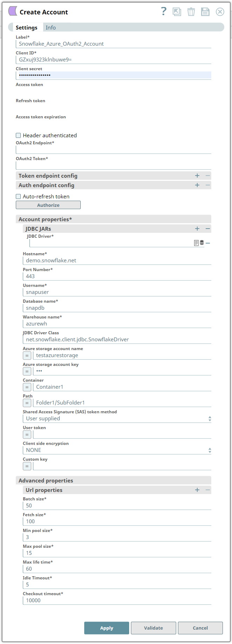Open the help documentation icon
The height and width of the screenshot is (644, 232).
coord(164,11)
